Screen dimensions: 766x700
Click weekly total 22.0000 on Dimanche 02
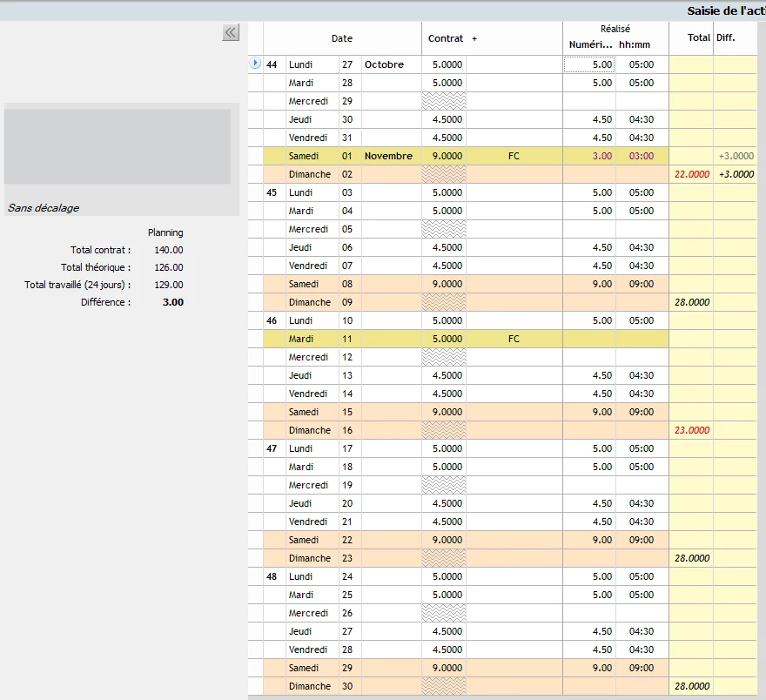coord(692,174)
